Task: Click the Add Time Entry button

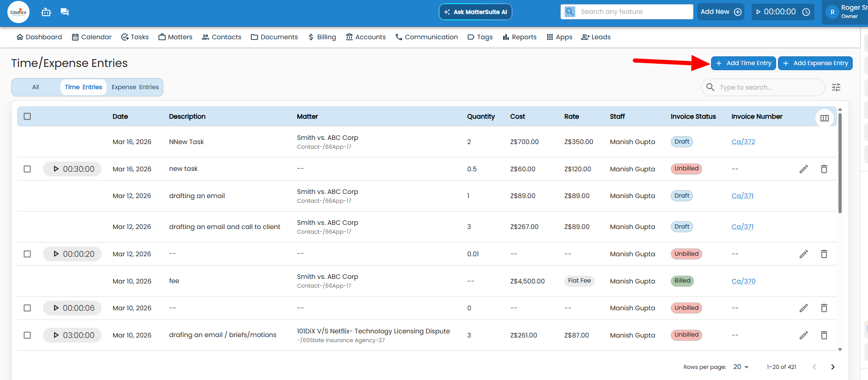Action: [743, 63]
